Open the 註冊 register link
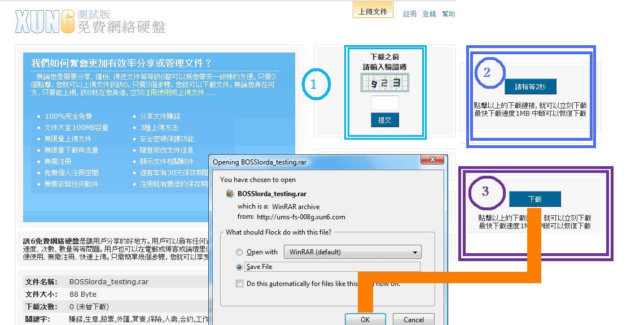644x325 pixels. tap(410, 14)
